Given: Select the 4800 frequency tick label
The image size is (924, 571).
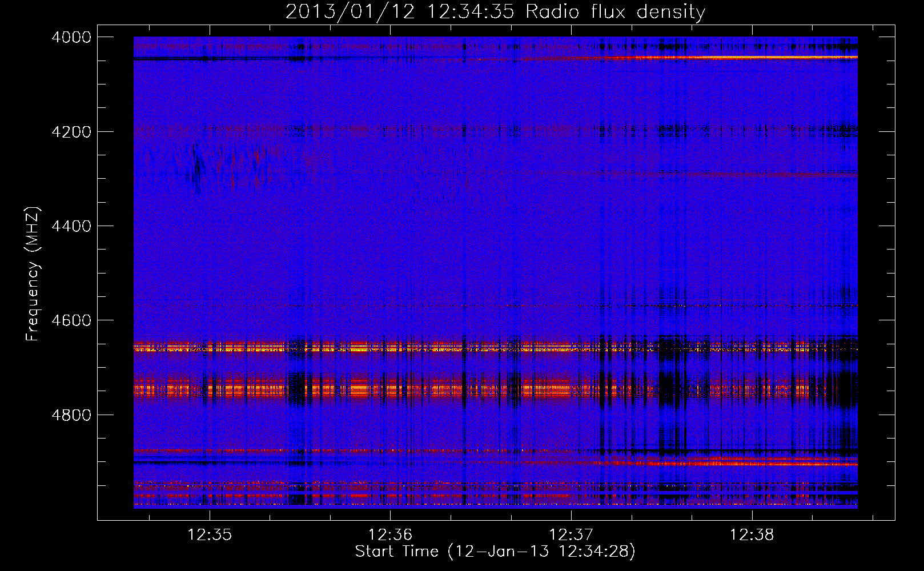Looking at the screenshot, I should pos(71,415).
